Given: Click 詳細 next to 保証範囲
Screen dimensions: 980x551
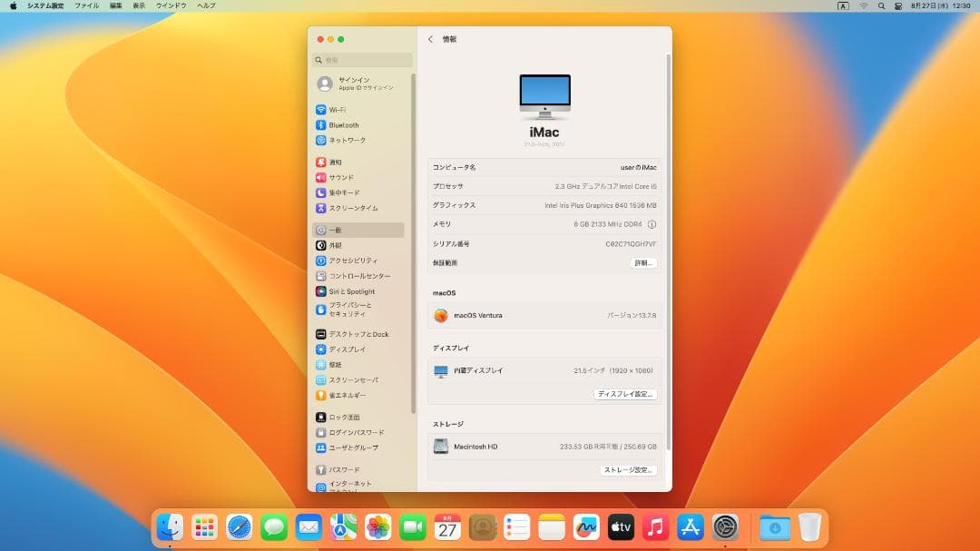Looking at the screenshot, I should pyautogui.click(x=642, y=262).
